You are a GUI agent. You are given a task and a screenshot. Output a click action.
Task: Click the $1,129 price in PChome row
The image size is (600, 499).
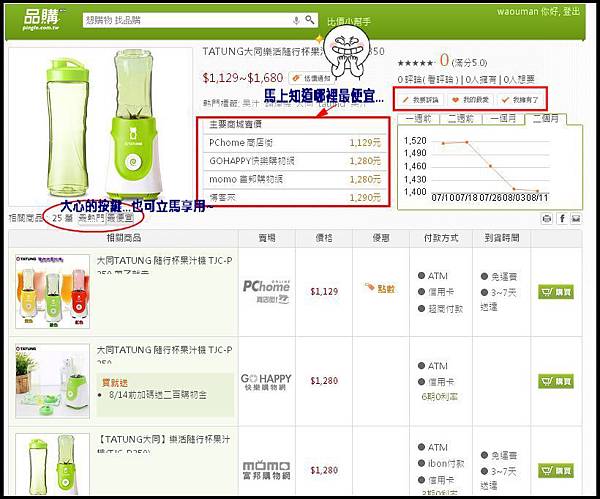[324, 292]
